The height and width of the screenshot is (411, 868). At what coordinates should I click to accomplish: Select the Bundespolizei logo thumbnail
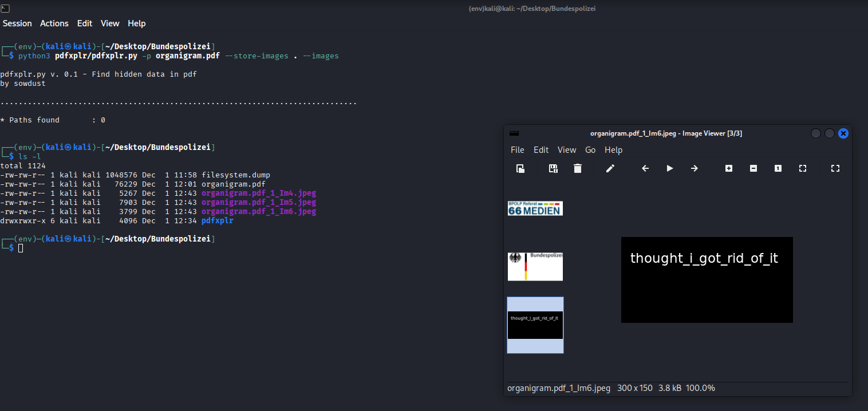(535, 266)
